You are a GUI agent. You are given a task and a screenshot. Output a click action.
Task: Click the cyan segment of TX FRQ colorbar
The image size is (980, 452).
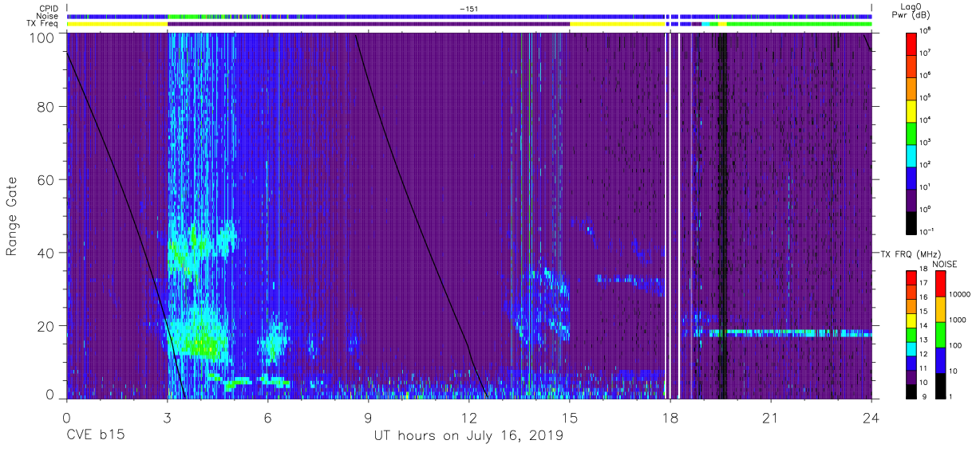(x=912, y=348)
